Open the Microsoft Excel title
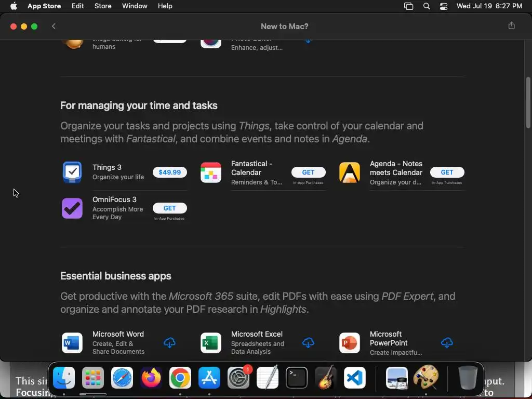Viewport: 532px width, 399px height. [257, 334]
